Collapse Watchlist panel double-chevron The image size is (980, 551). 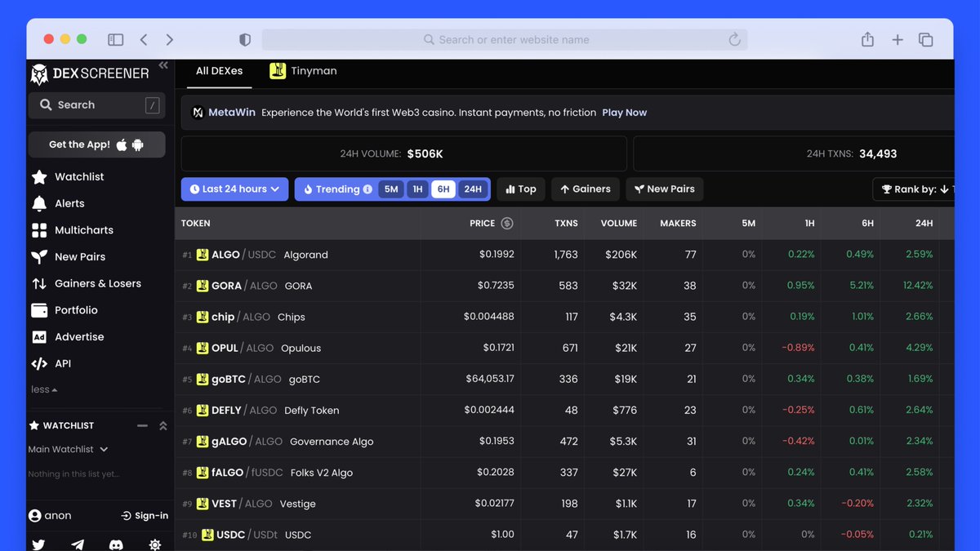163,425
